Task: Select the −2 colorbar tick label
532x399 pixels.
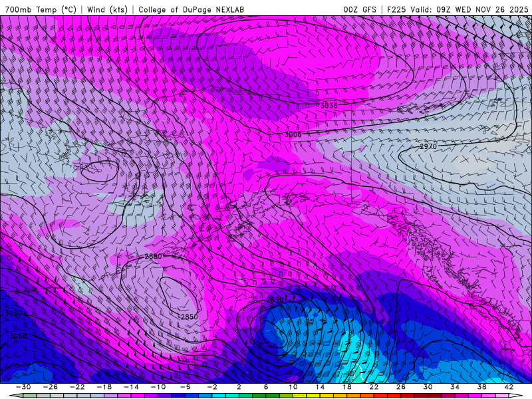Action: click(x=212, y=387)
